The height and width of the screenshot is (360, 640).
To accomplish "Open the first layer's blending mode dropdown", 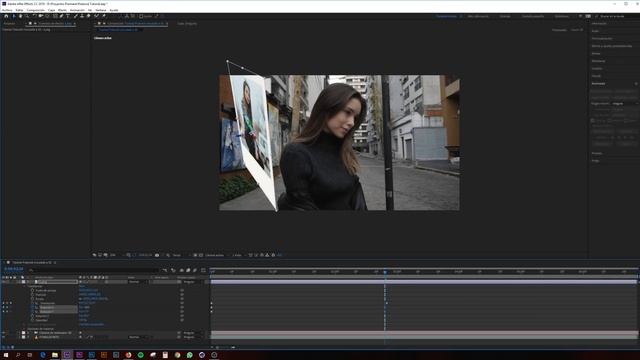I will (x=138, y=282).
